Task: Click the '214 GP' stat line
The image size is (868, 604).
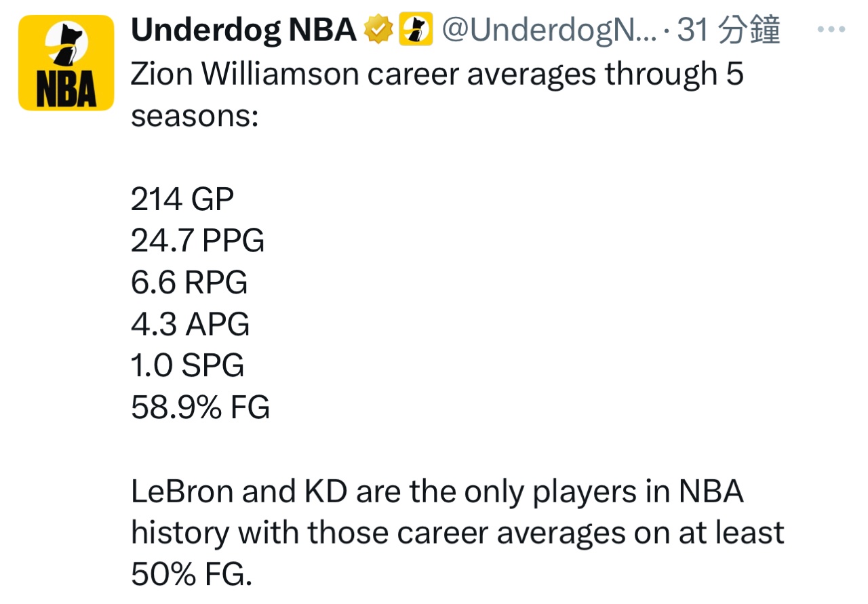Action: (182, 199)
